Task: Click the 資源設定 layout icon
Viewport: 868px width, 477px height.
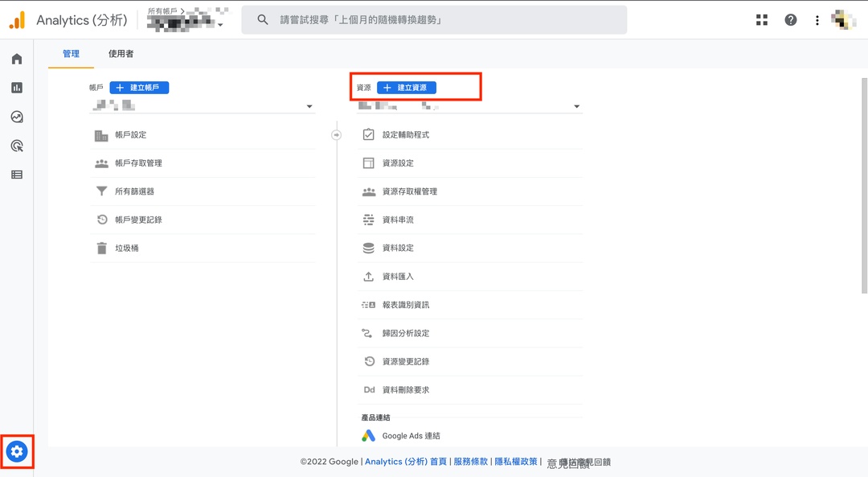Action: pos(368,162)
